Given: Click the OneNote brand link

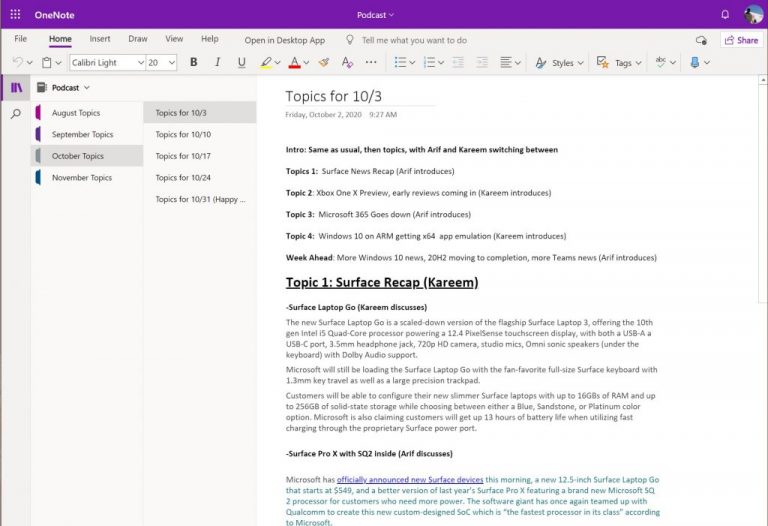Looking at the screenshot, I should coord(54,15).
